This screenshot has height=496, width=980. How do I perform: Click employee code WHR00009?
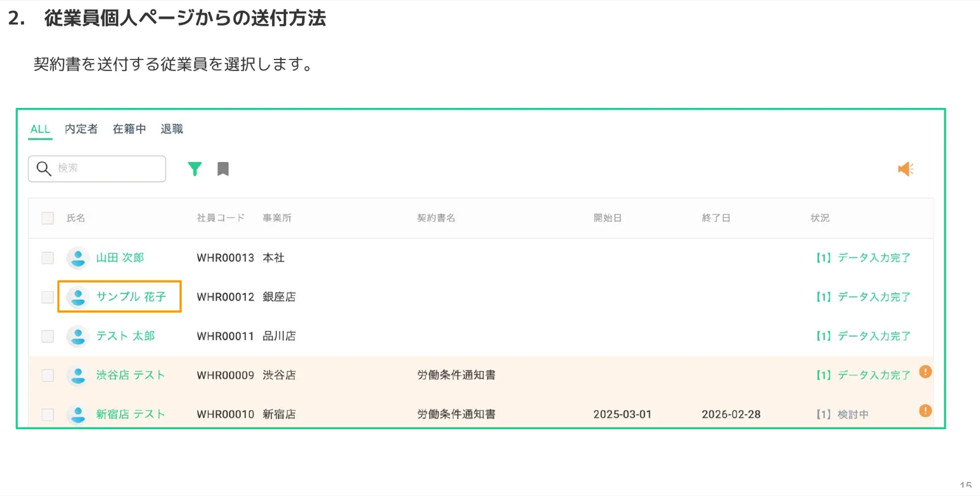pyautogui.click(x=225, y=375)
